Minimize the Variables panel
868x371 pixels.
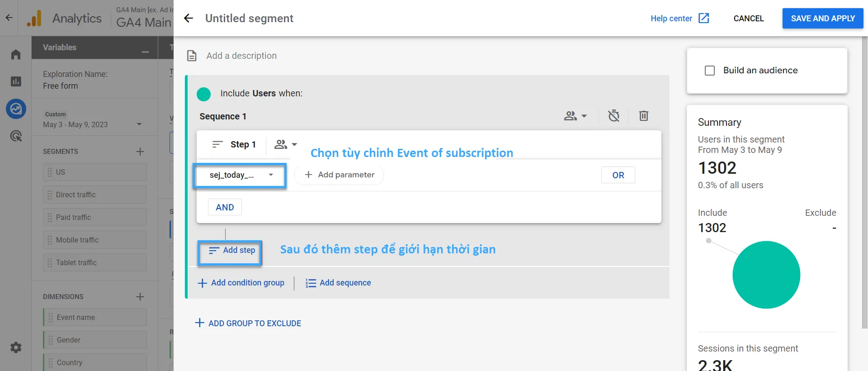(x=145, y=52)
